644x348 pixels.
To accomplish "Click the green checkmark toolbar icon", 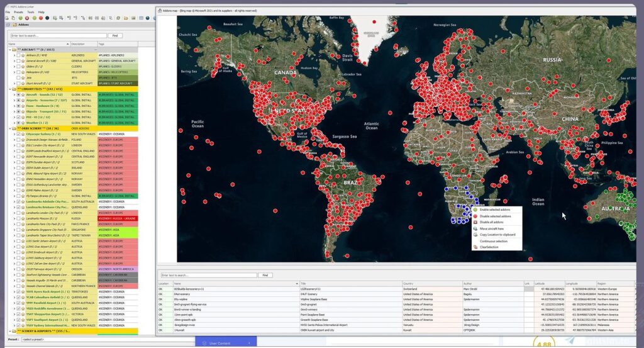I will tap(21, 18).
